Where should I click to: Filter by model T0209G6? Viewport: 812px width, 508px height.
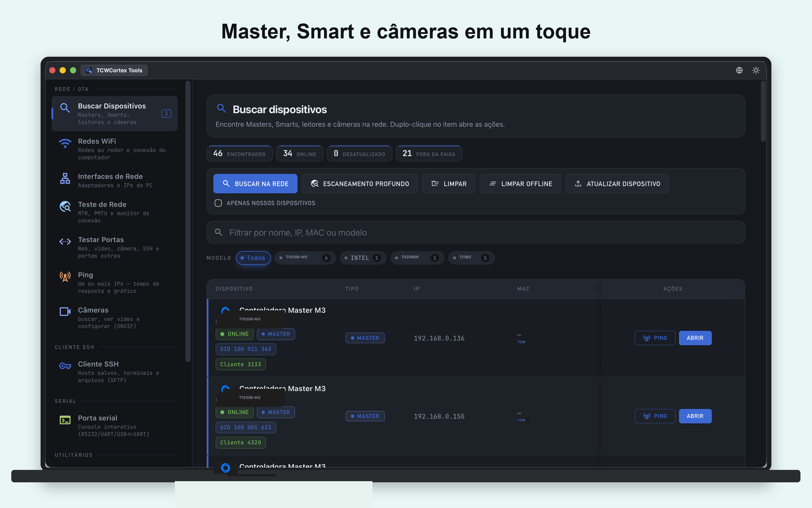[417, 258]
